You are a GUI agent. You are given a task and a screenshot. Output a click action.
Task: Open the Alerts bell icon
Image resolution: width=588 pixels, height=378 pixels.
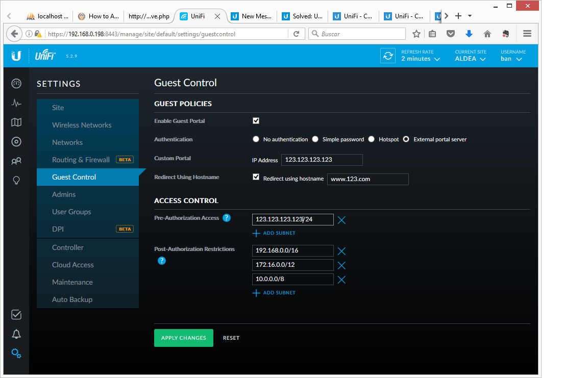click(x=16, y=334)
